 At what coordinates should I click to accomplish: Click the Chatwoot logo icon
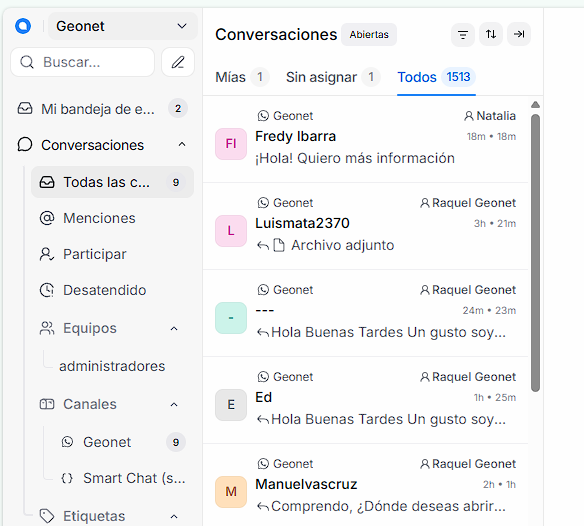click(23, 26)
